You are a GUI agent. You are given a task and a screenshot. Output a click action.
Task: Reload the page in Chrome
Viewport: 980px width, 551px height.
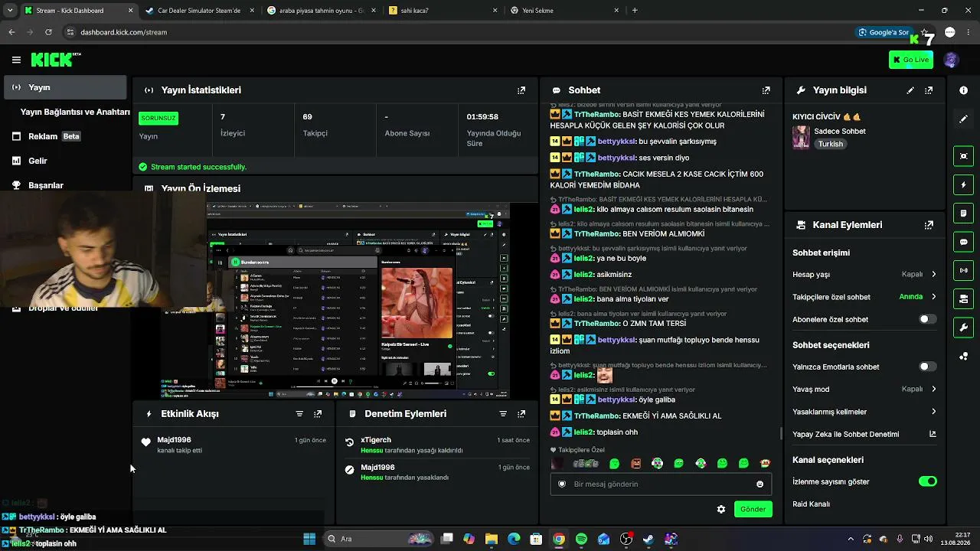48,32
